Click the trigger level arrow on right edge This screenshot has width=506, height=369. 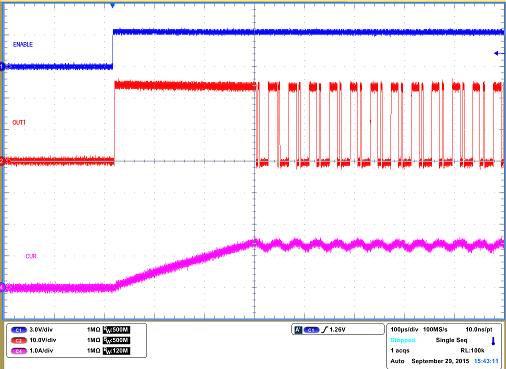pos(499,53)
